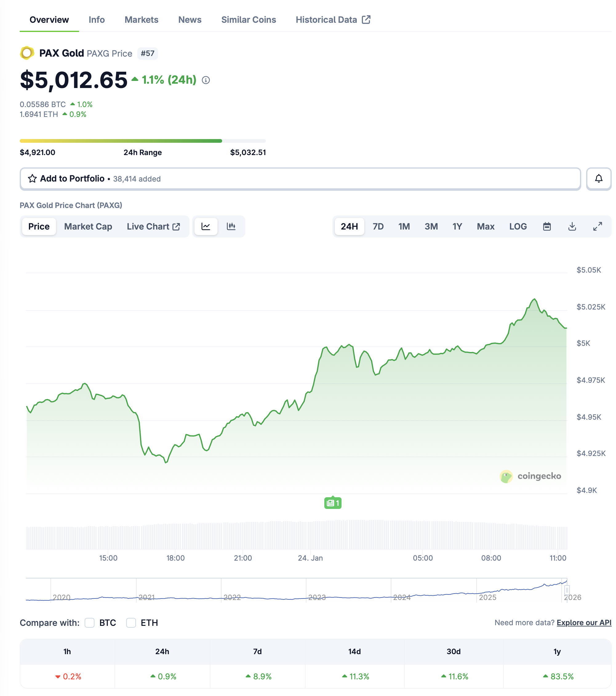Viewport: 616px width, 696px height.
Task: Click the info icon beside 24h change
Action: click(x=206, y=80)
